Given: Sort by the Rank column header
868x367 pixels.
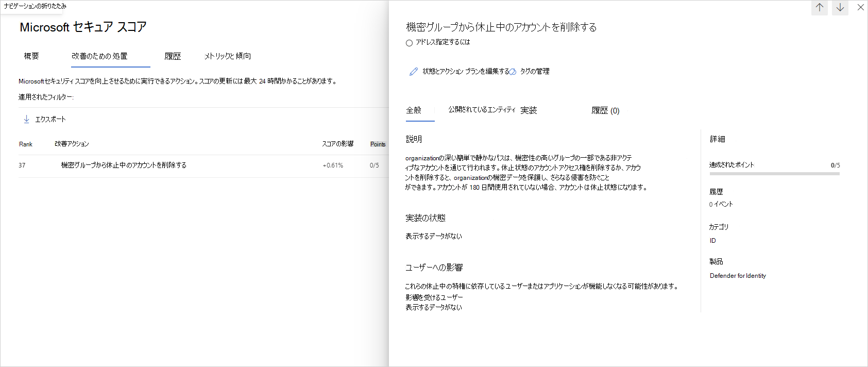Looking at the screenshot, I should [x=26, y=144].
